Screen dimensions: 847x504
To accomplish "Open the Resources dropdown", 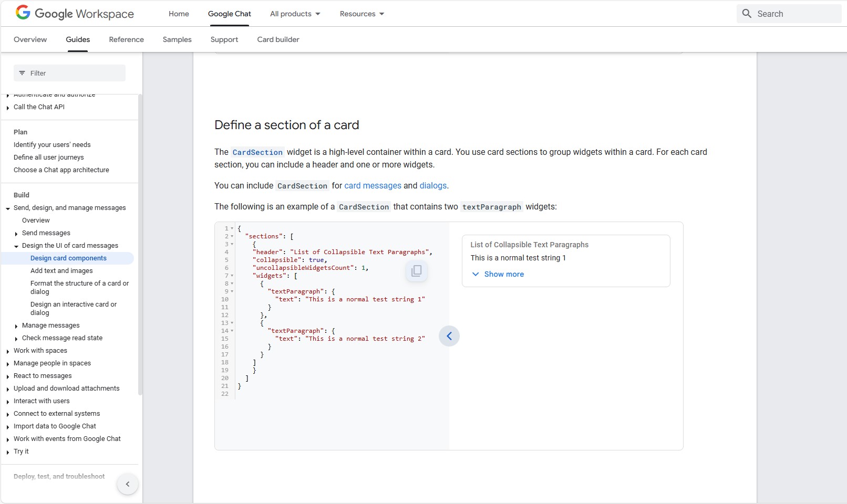I will coord(362,14).
